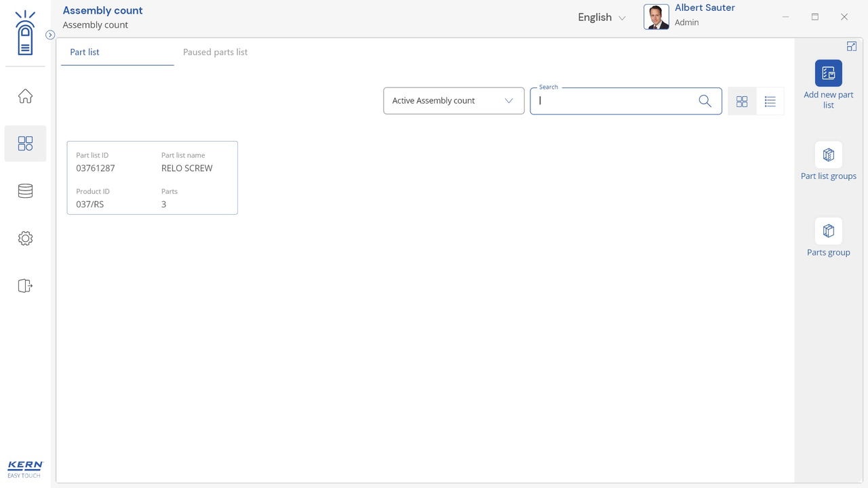868x488 pixels.
Task: Switch to grid tile view
Action: [x=742, y=101]
